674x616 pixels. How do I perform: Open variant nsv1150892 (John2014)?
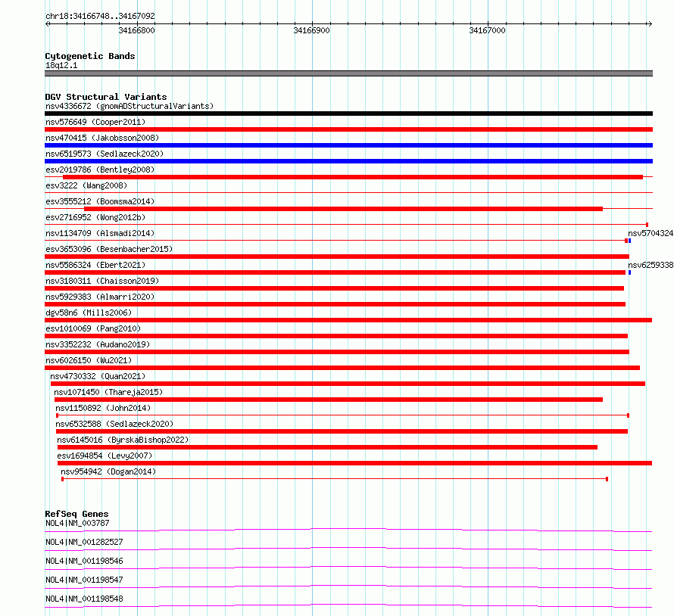pyautogui.click(x=103, y=408)
